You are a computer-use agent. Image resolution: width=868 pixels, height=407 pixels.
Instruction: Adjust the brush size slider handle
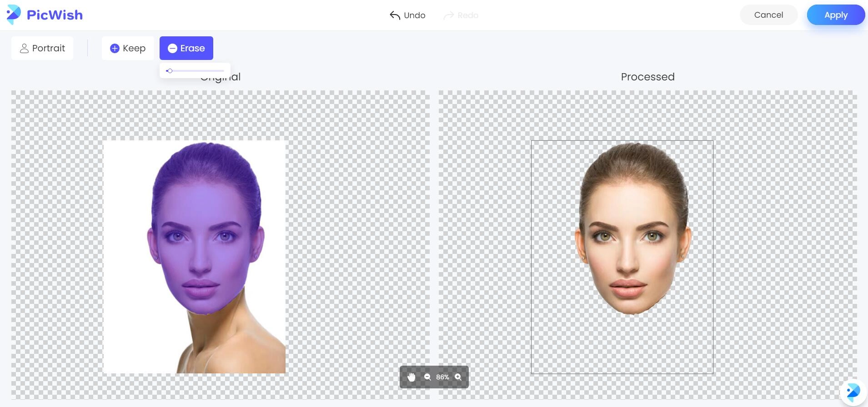169,71
